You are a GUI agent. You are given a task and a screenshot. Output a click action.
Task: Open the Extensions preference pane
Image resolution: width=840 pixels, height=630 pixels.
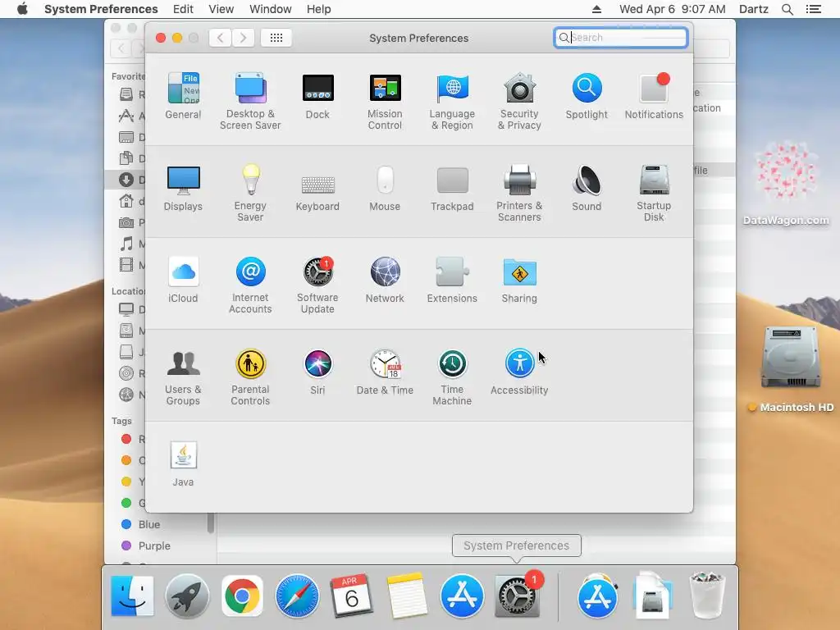[x=452, y=281]
